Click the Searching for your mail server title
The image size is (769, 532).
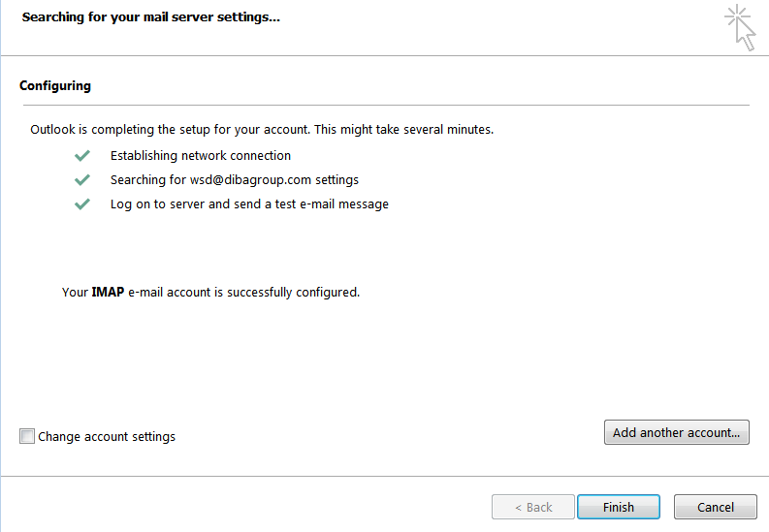151,17
